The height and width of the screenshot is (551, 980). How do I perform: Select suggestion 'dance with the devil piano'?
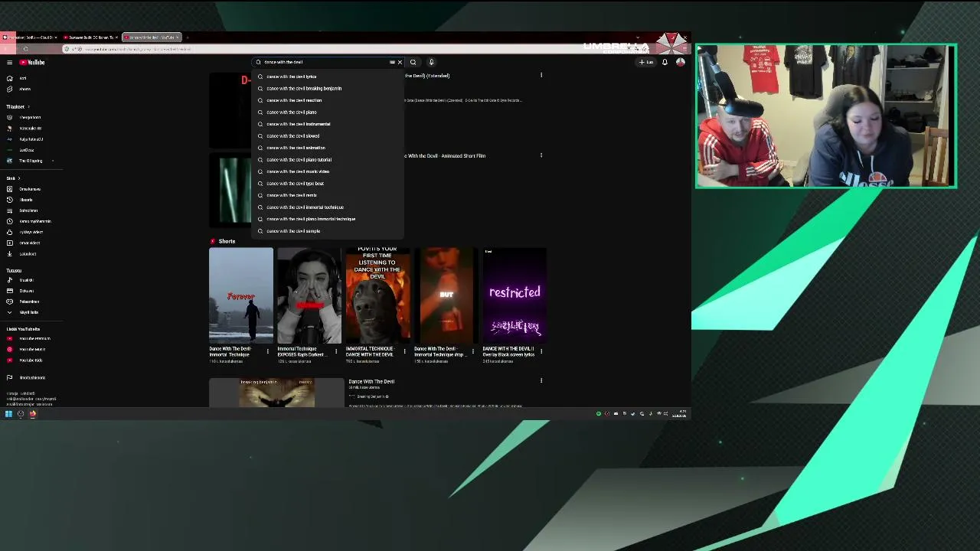(x=328, y=112)
